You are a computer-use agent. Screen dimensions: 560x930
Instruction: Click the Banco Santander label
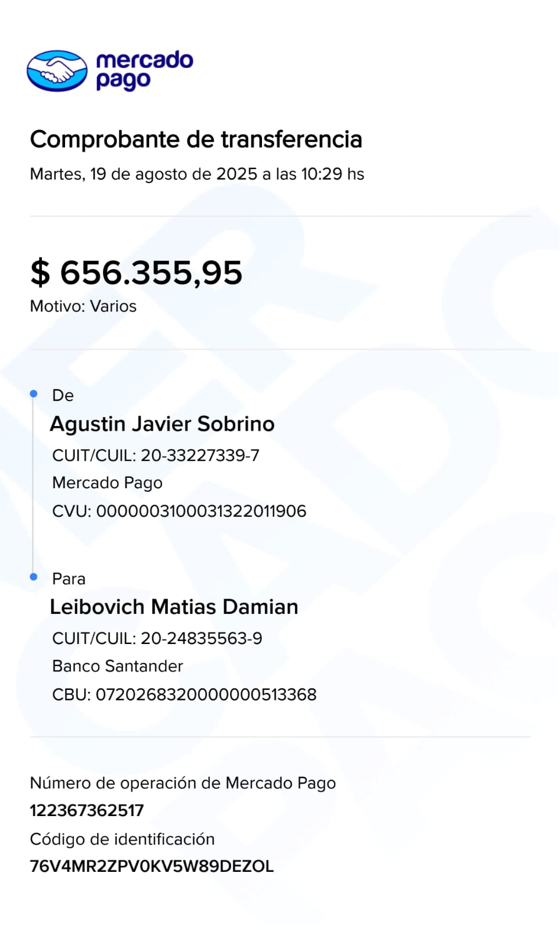point(117,666)
